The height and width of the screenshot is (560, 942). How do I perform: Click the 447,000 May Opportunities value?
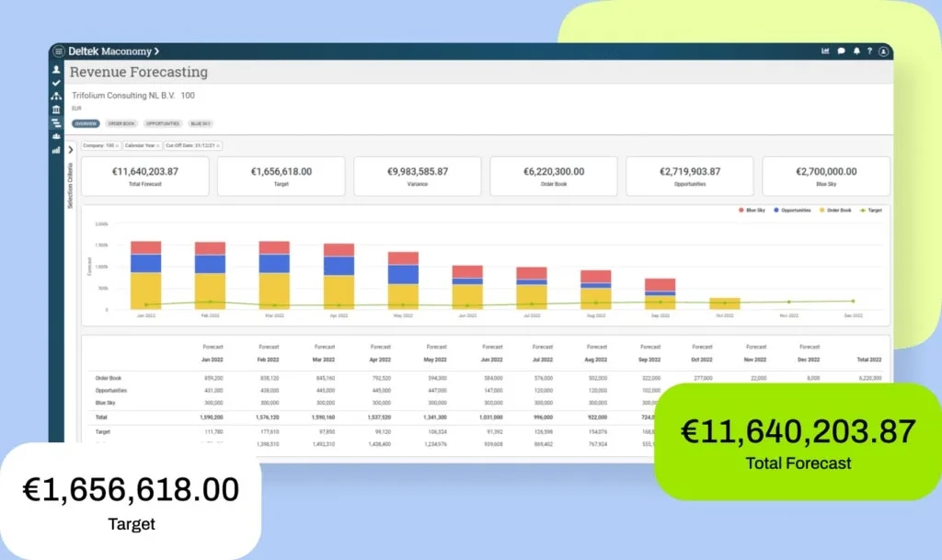pos(437,391)
